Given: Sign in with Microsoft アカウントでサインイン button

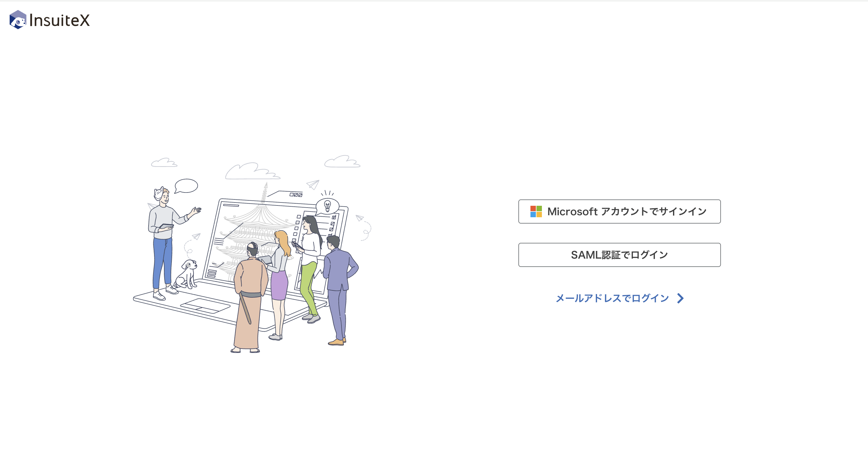Looking at the screenshot, I should [x=619, y=211].
